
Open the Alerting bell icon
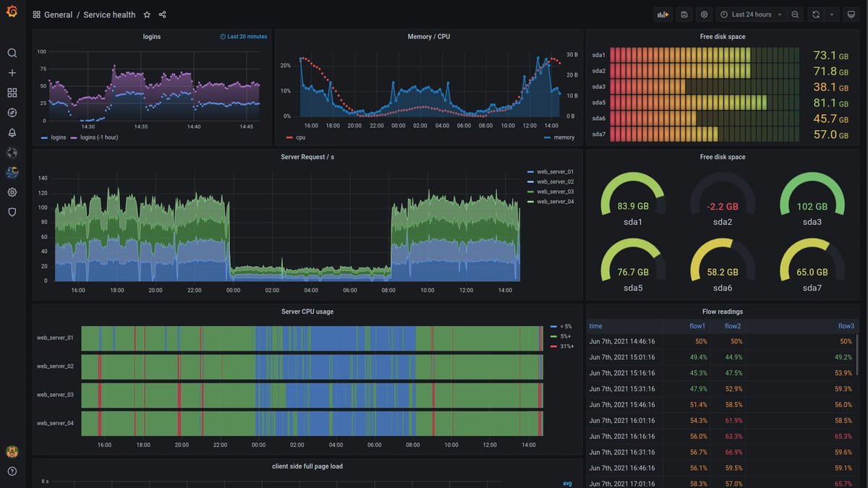tap(12, 132)
